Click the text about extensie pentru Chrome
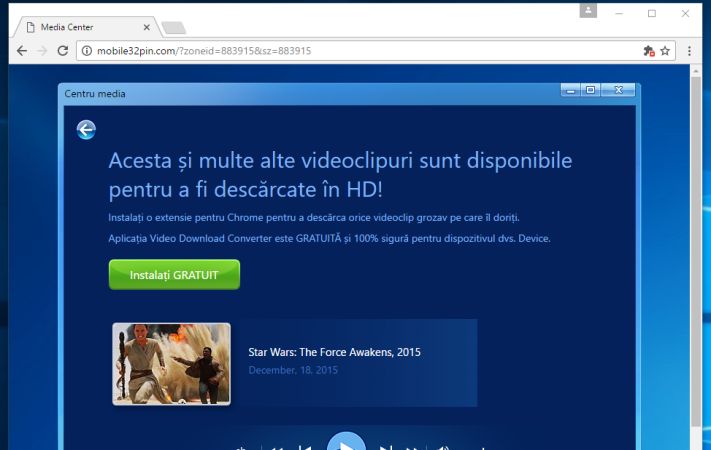Viewport: 711px width, 450px height. [314, 218]
